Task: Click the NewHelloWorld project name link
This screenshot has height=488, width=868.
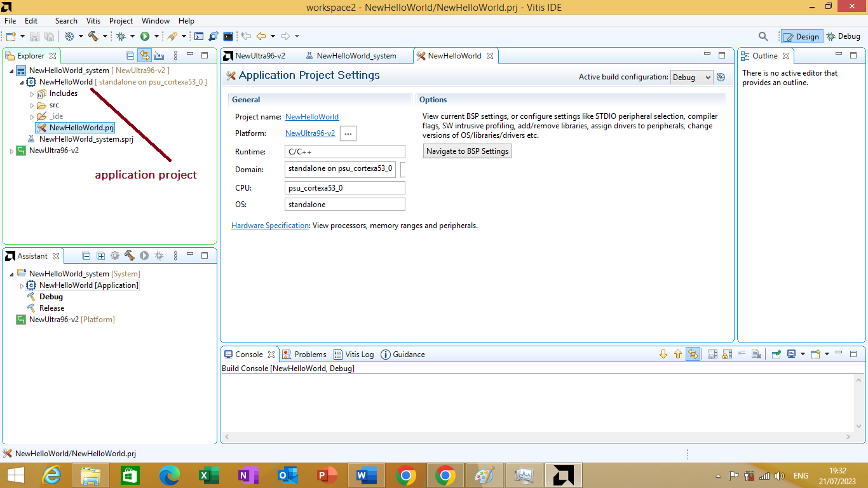Action: [x=312, y=117]
